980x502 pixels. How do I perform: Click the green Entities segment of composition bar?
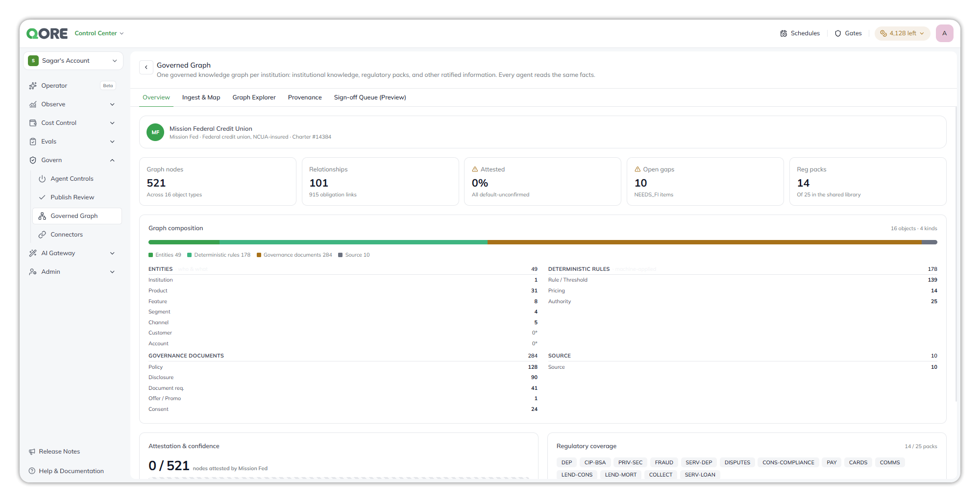click(184, 242)
